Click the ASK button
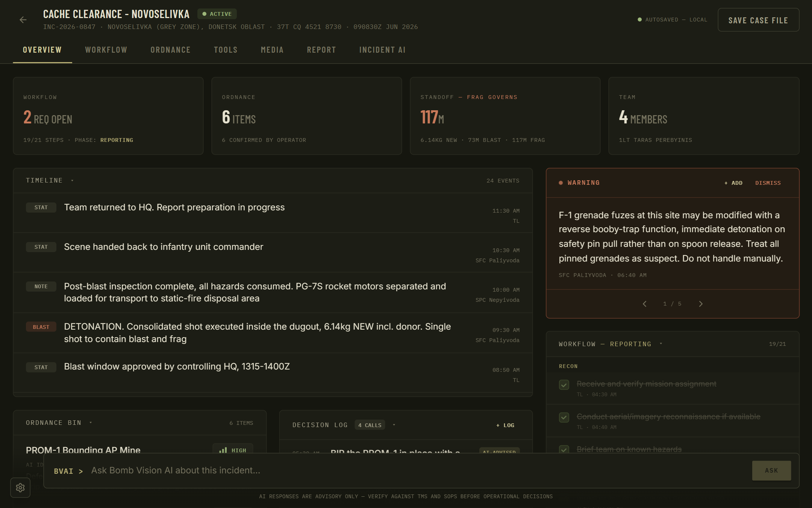The width and height of the screenshot is (812, 508). coord(771,470)
